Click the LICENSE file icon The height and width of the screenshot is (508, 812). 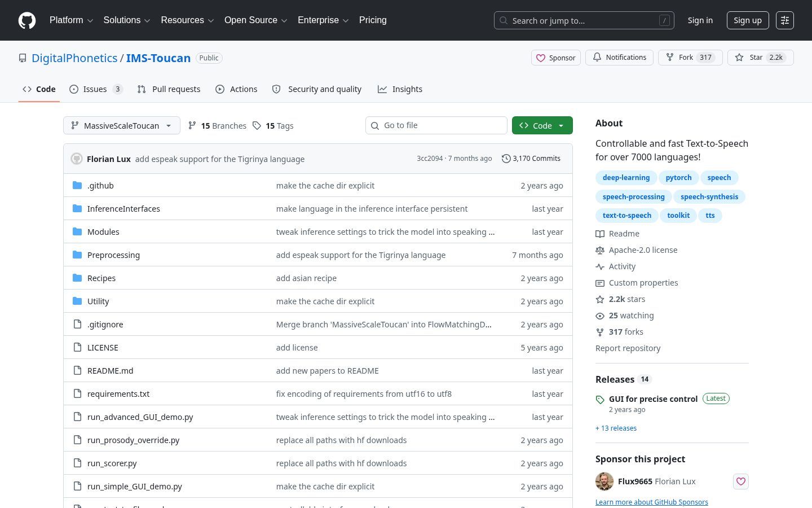pyautogui.click(x=77, y=347)
